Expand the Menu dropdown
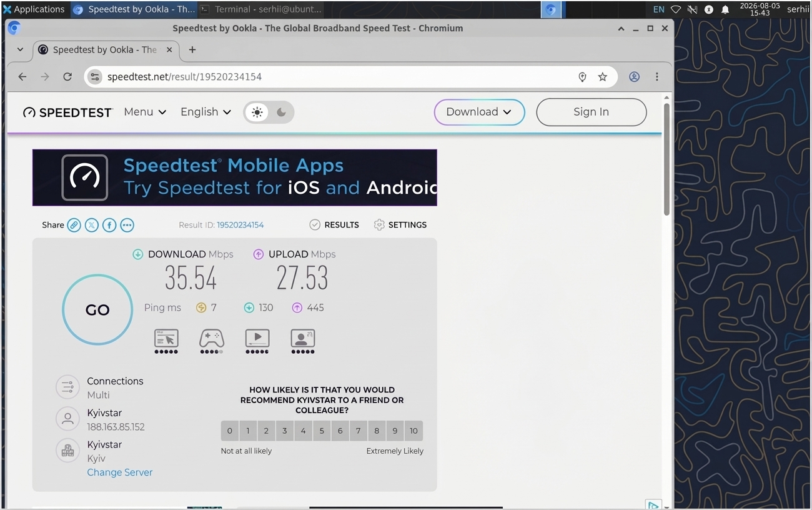Screen dimensions: 812x510 [145, 112]
